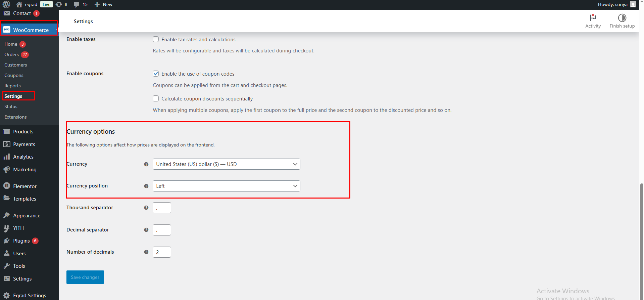Open the Currency dropdown showing USD

[227, 164]
